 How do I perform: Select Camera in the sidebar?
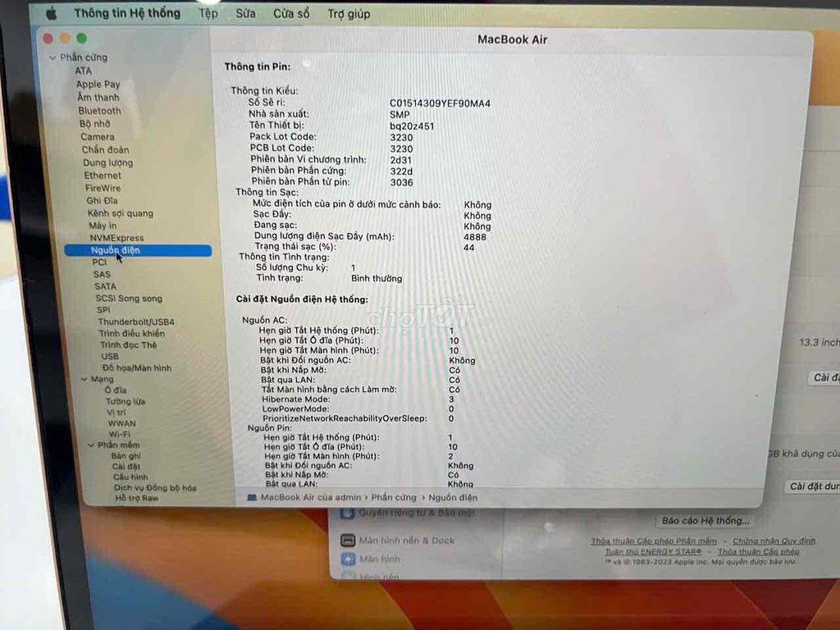coord(98,137)
